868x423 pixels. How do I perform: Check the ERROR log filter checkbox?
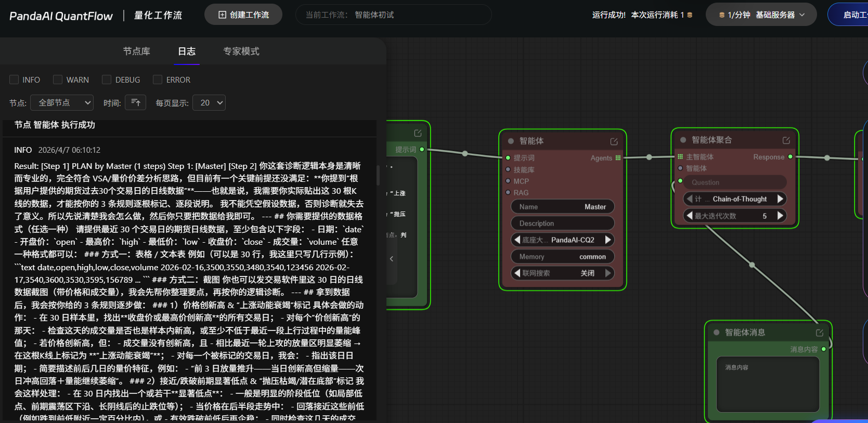point(158,80)
